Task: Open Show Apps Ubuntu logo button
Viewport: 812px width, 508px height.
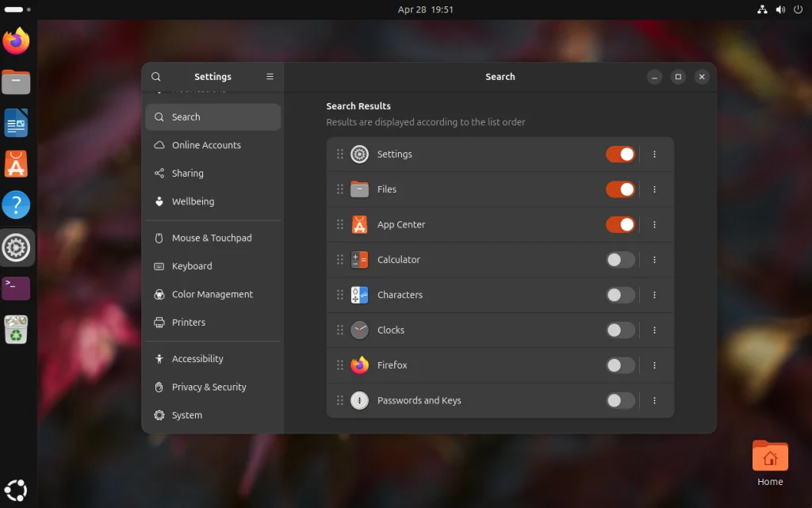Action: pos(16,491)
